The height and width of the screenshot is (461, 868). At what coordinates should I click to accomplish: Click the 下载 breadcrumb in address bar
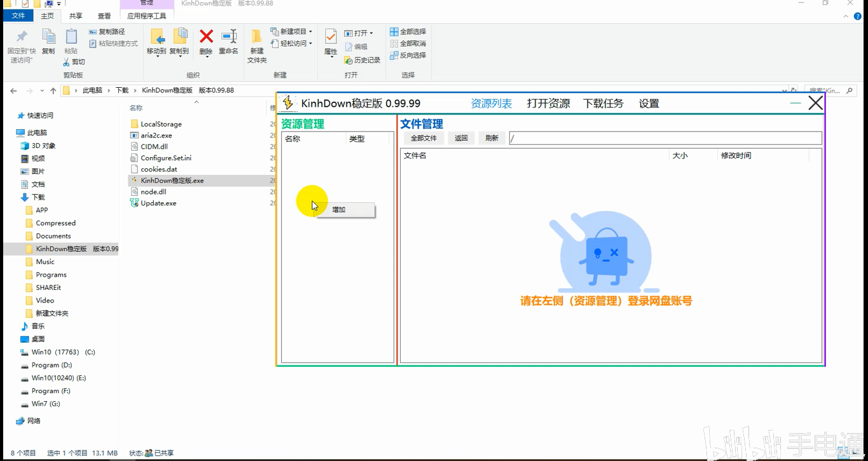click(122, 90)
